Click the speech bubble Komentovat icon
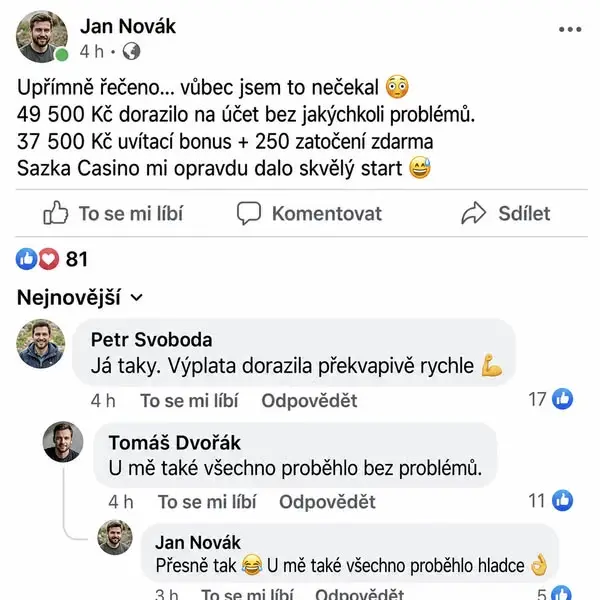 tap(249, 213)
